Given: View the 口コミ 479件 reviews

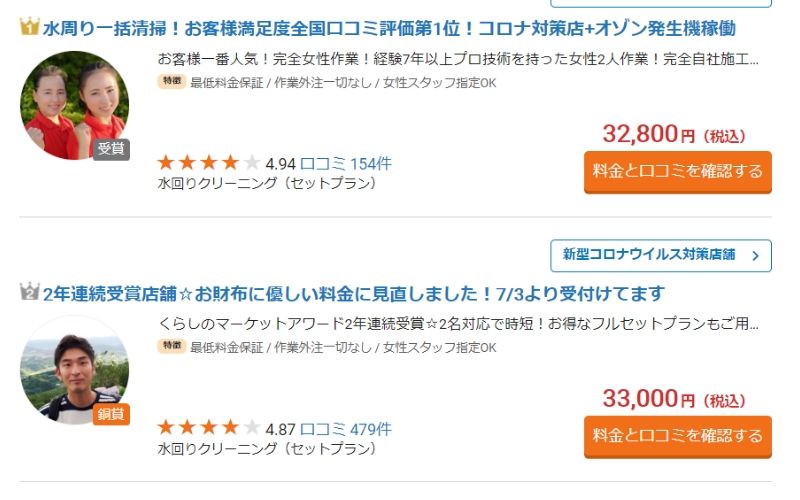Looking at the screenshot, I should point(346,429).
